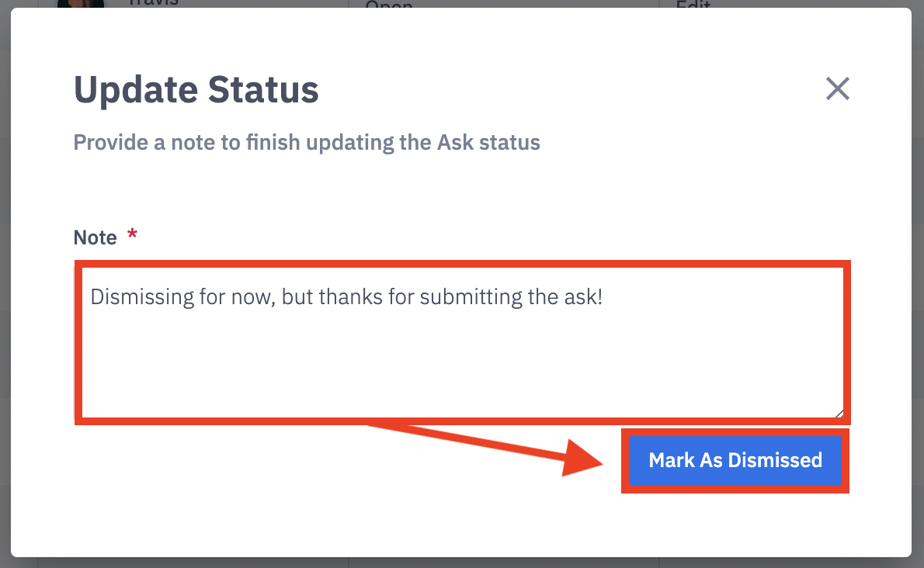
Task: Click the user avatar thumbnail behind the dialog
Action: click(x=80, y=3)
